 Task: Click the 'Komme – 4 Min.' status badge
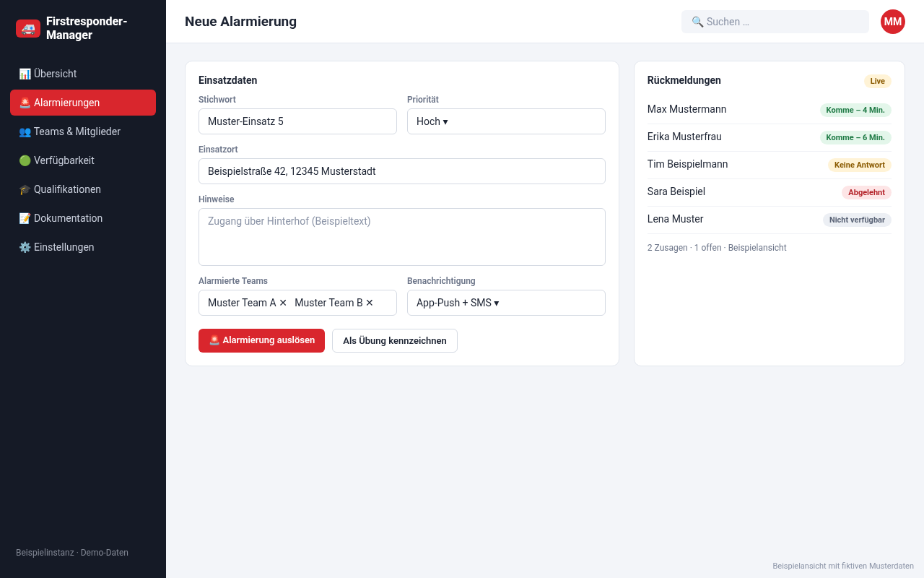click(855, 110)
